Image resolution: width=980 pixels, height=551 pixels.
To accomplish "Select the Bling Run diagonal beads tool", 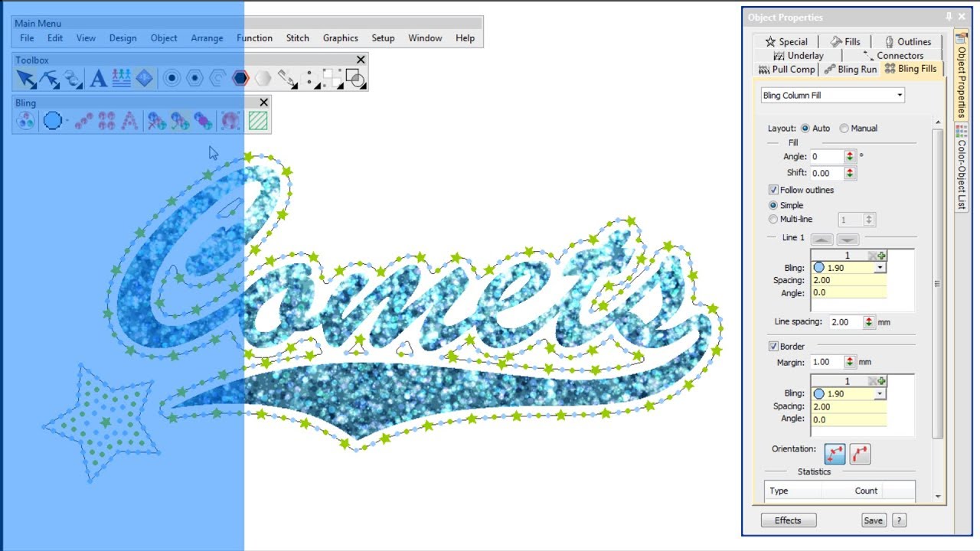I will (84, 121).
